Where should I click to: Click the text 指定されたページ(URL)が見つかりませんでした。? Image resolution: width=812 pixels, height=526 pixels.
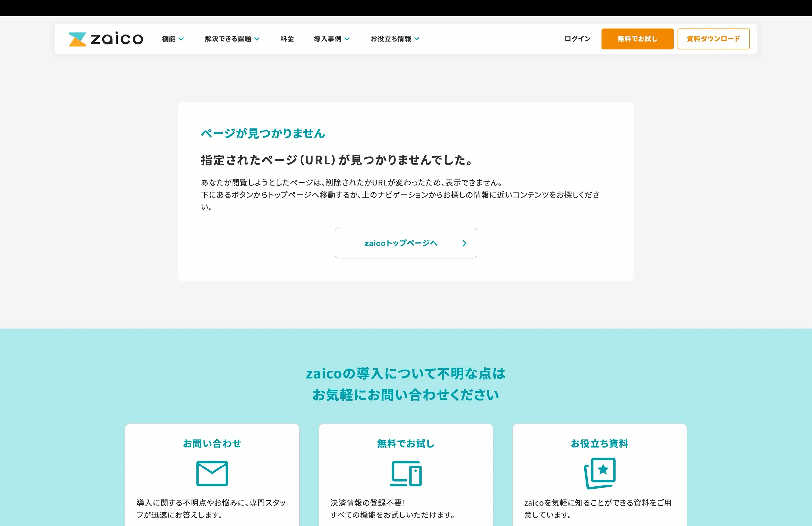[337, 160]
